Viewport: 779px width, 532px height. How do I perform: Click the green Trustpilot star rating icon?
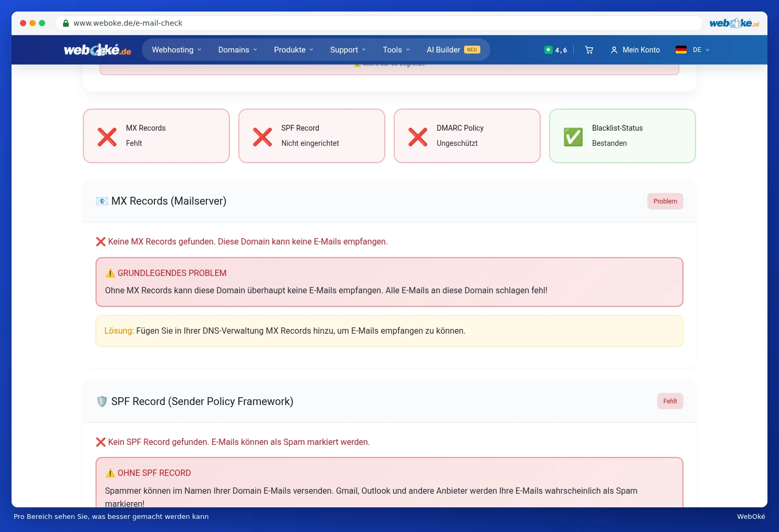coord(549,50)
